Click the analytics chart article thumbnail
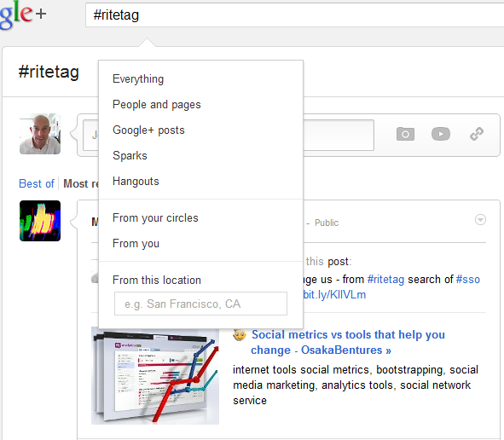This screenshot has width=504, height=440. coord(155,375)
